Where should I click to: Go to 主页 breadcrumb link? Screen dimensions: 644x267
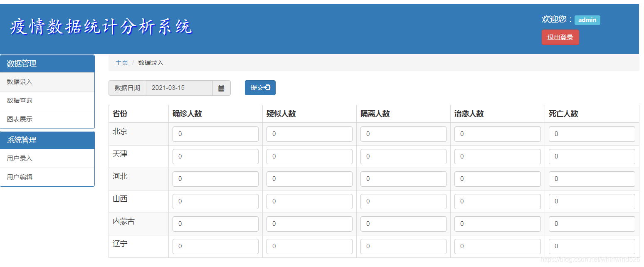122,63
